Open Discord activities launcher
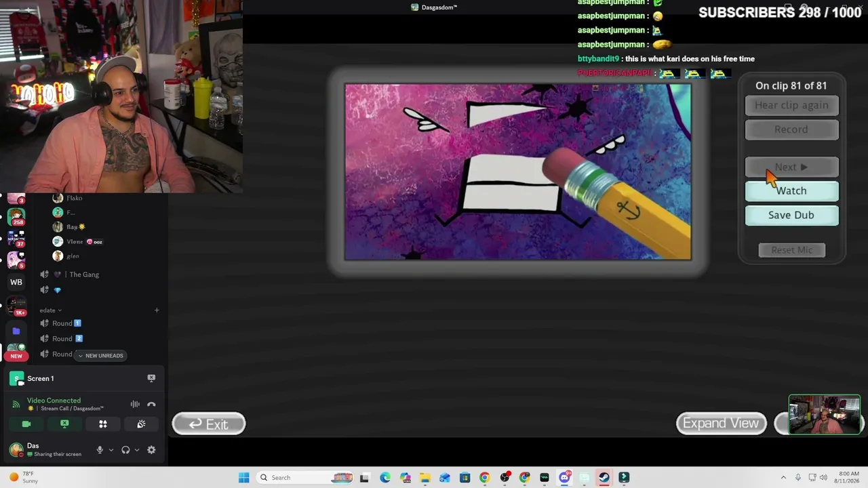The image size is (868, 488). coord(103,424)
